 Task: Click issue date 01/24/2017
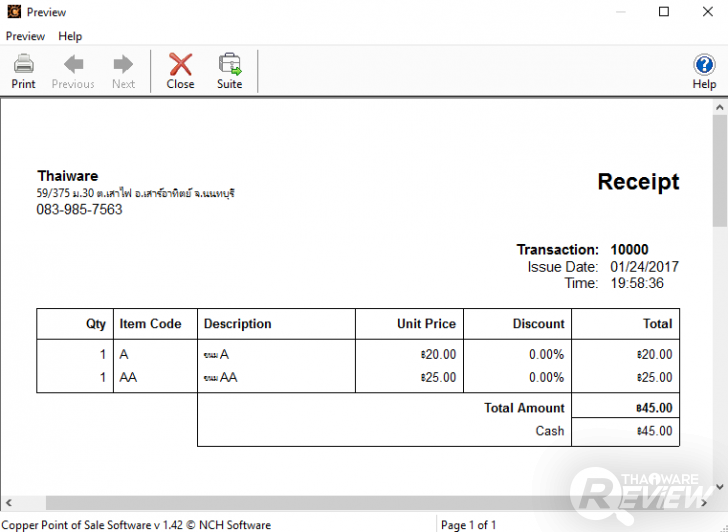click(644, 266)
